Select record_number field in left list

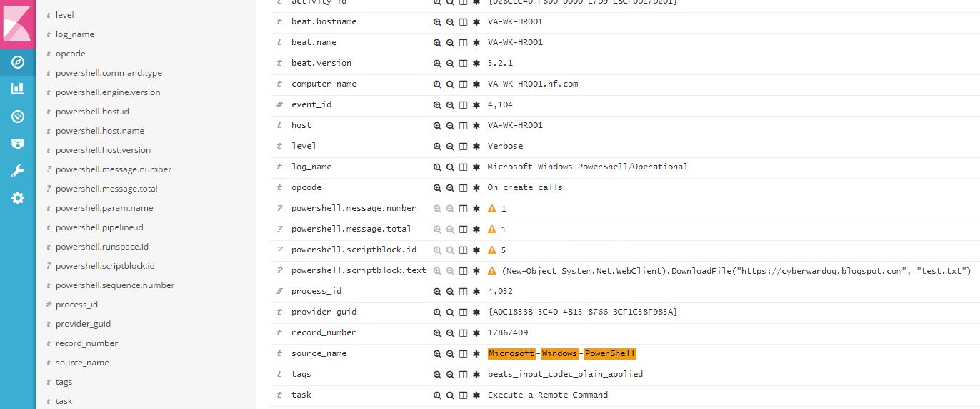click(86, 343)
